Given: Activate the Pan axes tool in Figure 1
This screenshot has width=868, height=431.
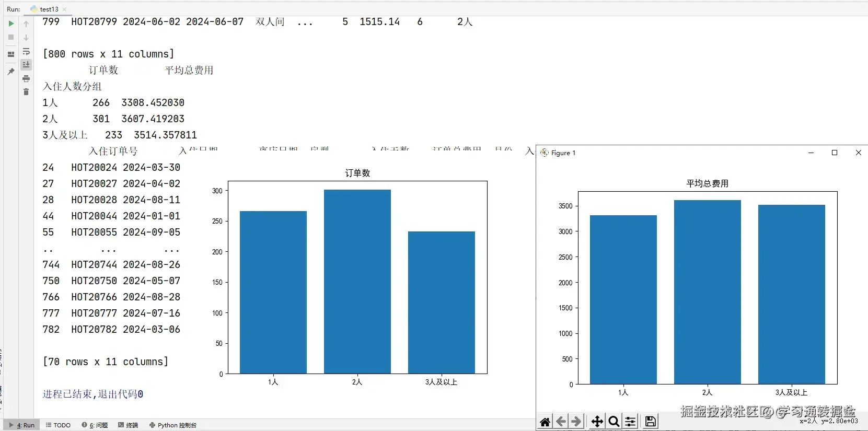Looking at the screenshot, I should coord(597,422).
